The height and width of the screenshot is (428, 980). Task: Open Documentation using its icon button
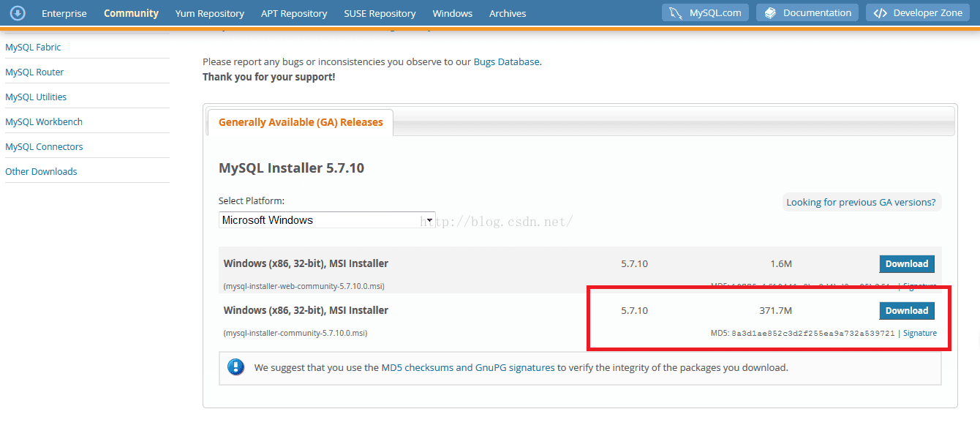807,12
